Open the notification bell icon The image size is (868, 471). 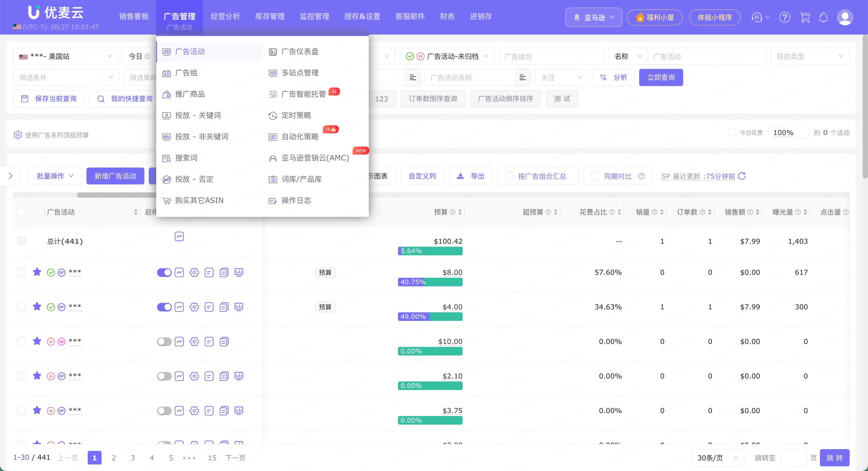pos(823,17)
